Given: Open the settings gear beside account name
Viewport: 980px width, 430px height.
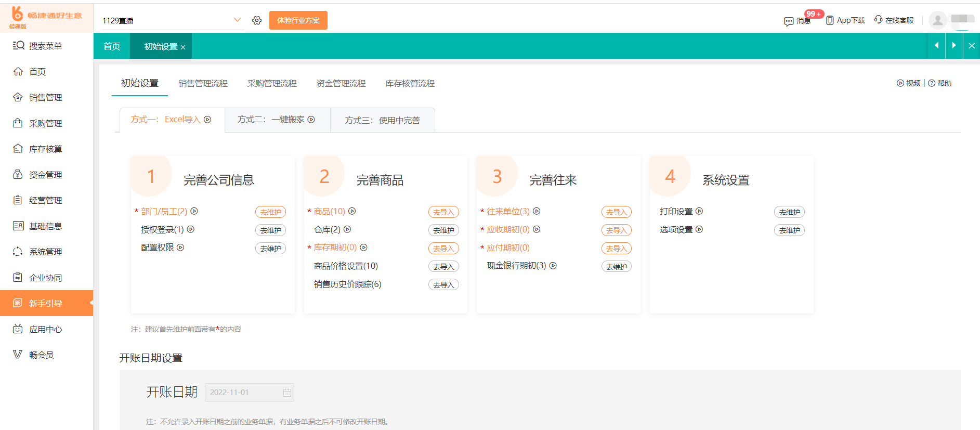Looking at the screenshot, I should pyautogui.click(x=257, y=20).
